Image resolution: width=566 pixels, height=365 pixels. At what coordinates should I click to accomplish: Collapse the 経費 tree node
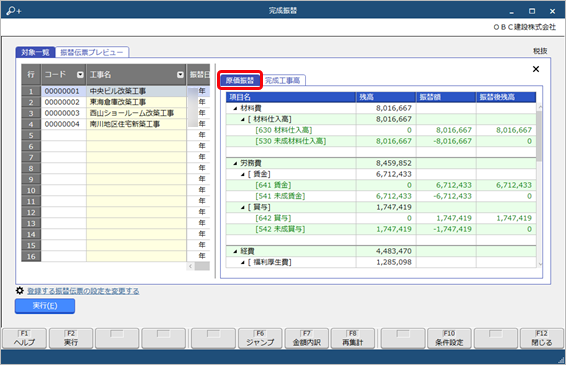[x=235, y=251]
